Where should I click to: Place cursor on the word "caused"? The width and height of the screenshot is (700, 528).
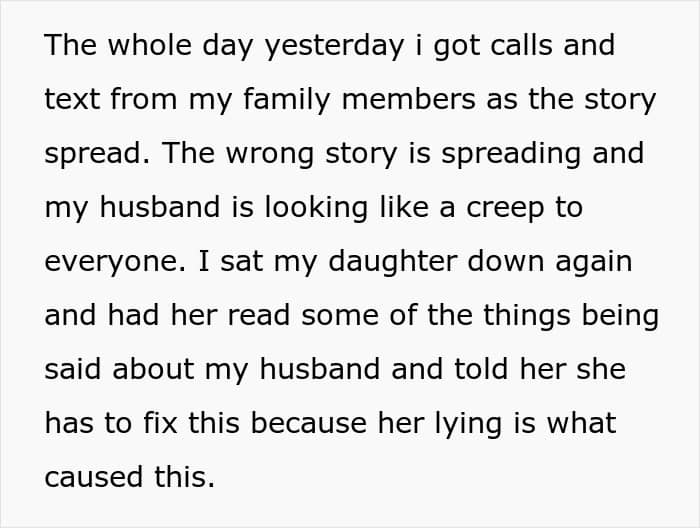click(x=94, y=477)
